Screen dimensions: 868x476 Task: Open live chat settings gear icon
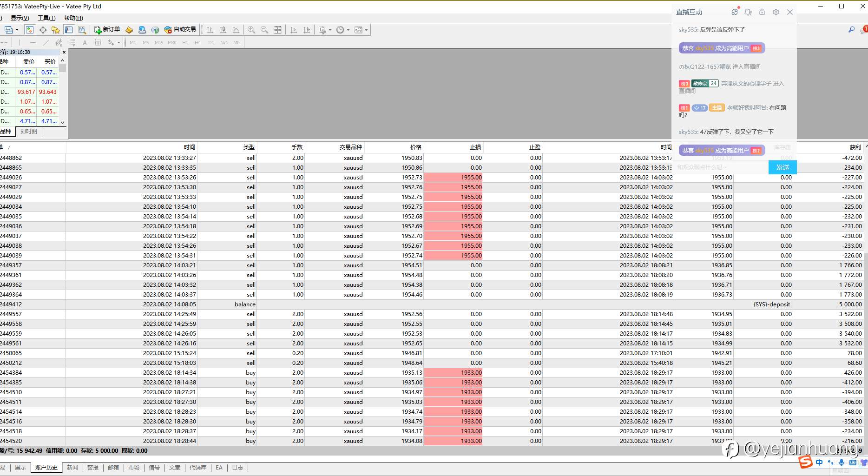[776, 12]
